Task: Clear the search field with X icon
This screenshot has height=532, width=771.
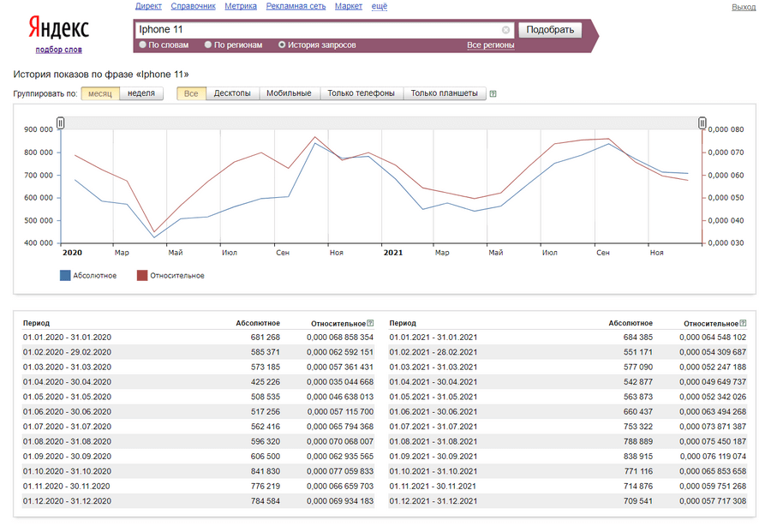Action: coord(505,30)
